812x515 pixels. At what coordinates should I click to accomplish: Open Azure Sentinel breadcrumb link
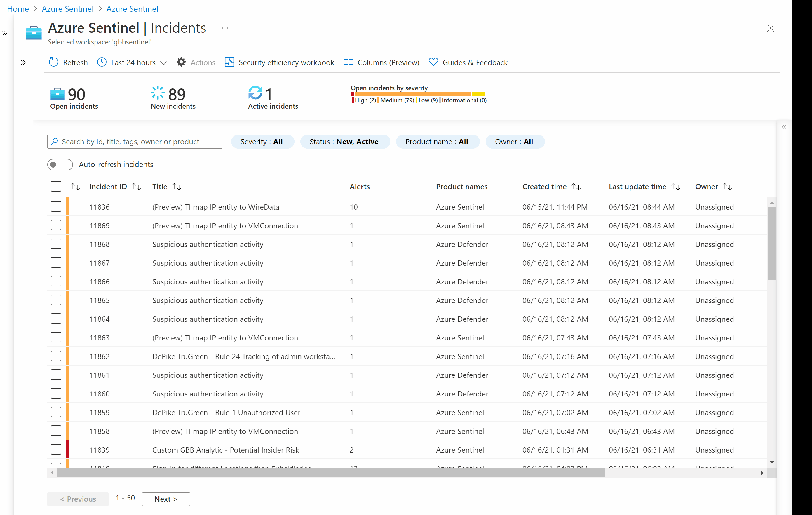pos(67,8)
